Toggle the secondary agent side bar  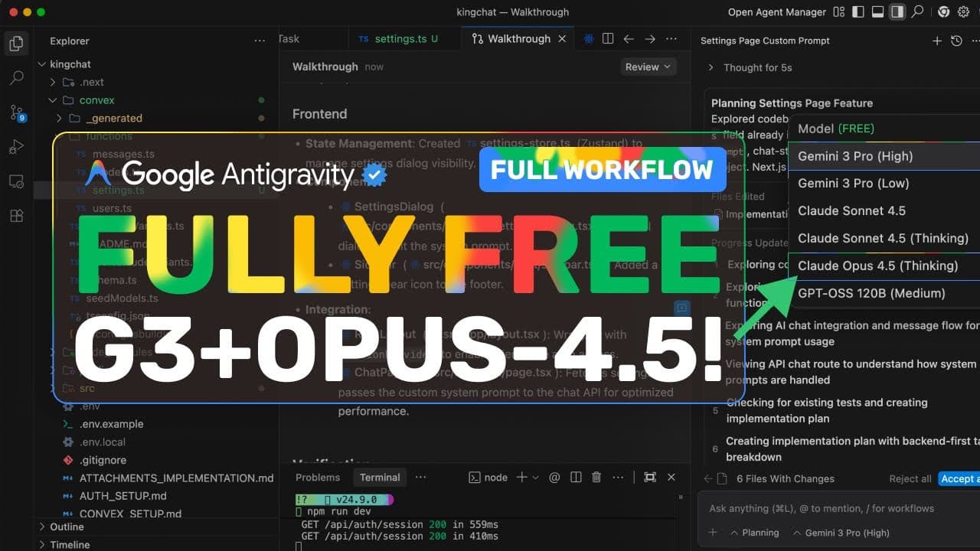(x=897, y=12)
